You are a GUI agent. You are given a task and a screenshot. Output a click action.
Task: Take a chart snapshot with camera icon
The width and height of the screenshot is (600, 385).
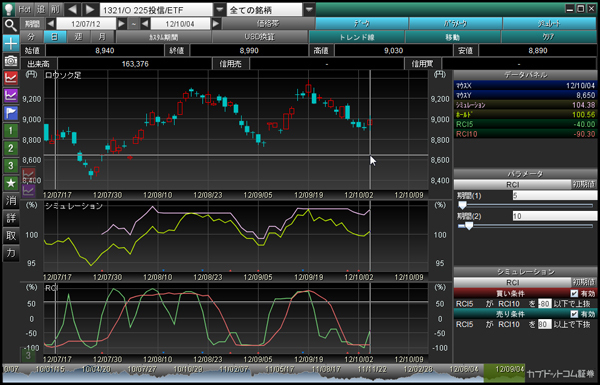pos(10,60)
